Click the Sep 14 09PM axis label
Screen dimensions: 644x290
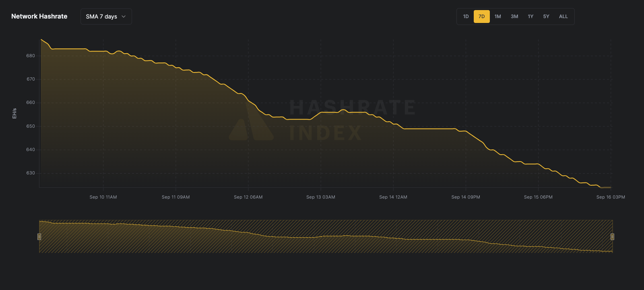[x=466, y=197]
